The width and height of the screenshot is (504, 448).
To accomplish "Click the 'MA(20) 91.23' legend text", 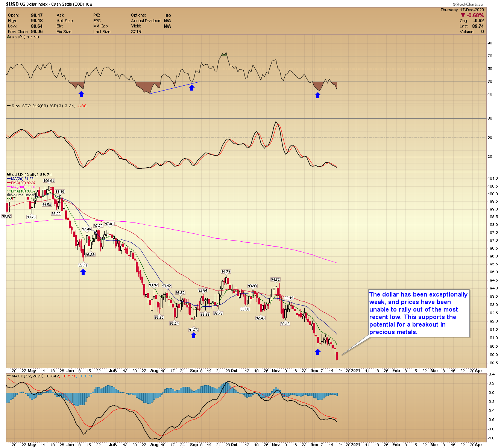I will [x=22, y=179].
